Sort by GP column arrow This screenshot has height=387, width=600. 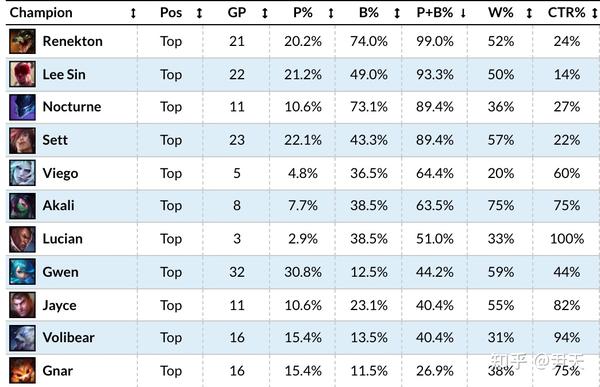pyautogui.click(x=265, y=13)
